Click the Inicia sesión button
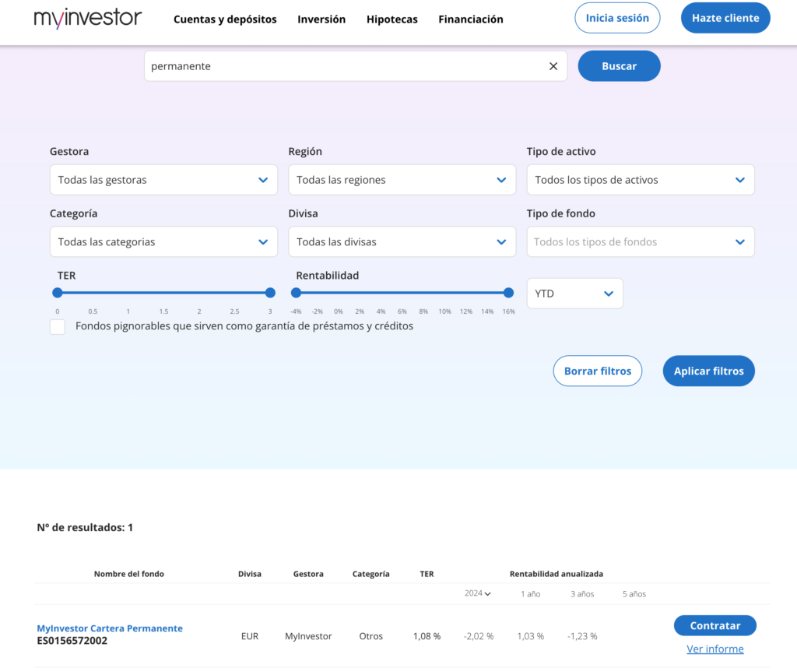Image resolution: width=797 pixels, height=672 pixels. pos(617,18)
